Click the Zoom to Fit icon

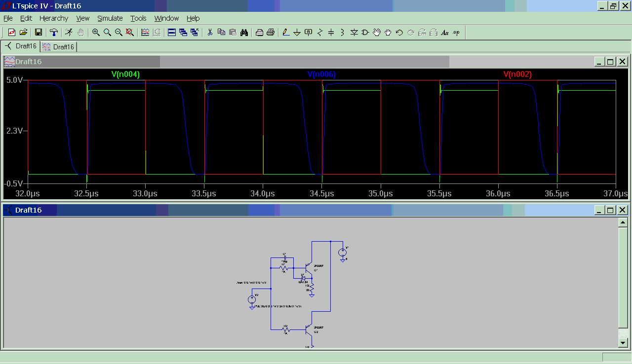(130, 33)
